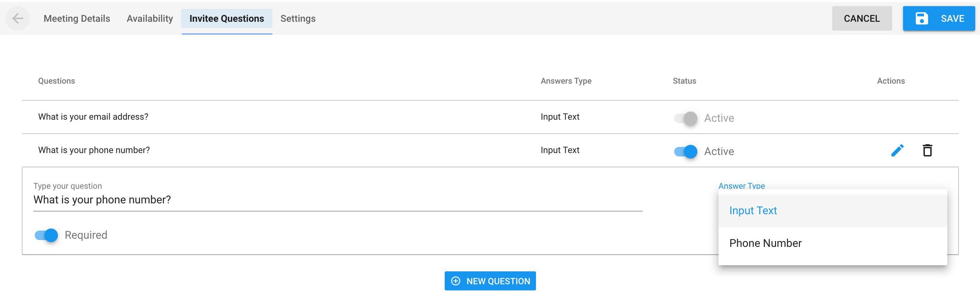Screen dimensions: 980x304
Task: Click the Actions column header
Action: point(890,81)
